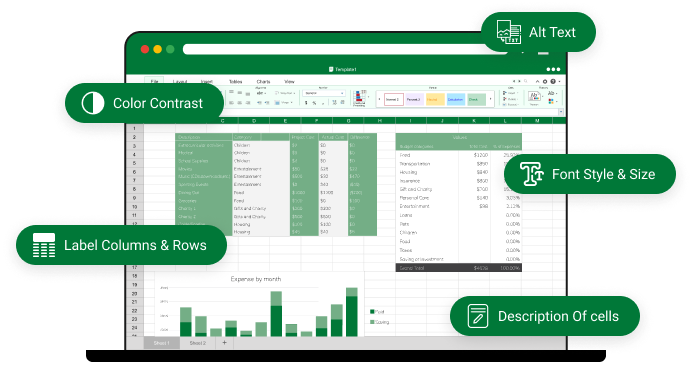This screenshot has height=369, width=692.
Task: Select row 5 header
Action: point(135,163)
